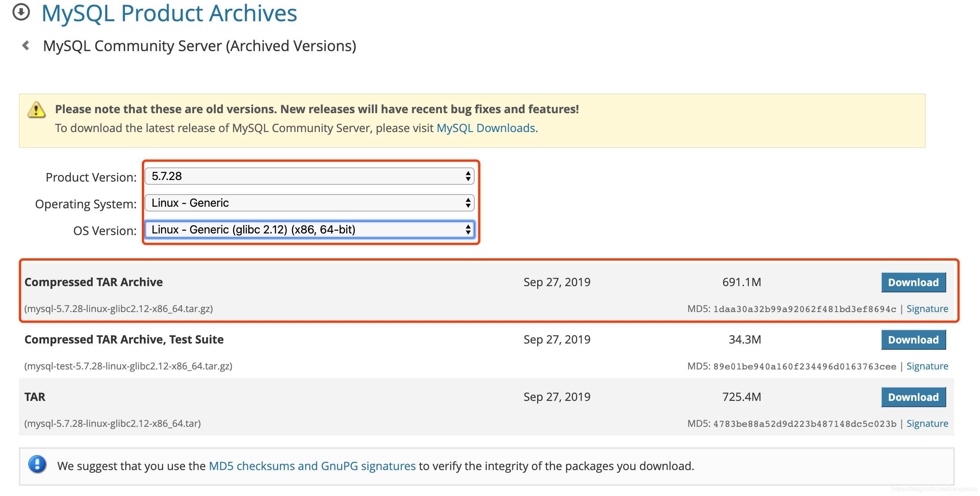Open Signature link for TAR package
The image size is (980, 496).
point(927,424)
